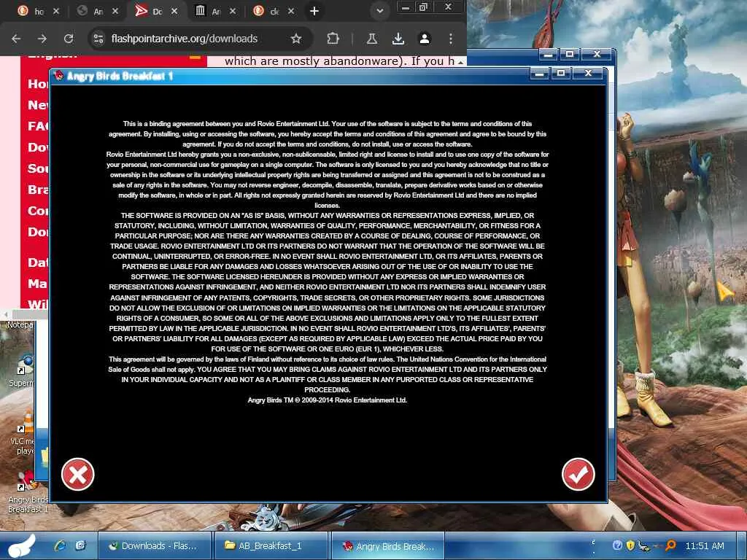Click the yellow security shield tray icon

click(630, 545)
